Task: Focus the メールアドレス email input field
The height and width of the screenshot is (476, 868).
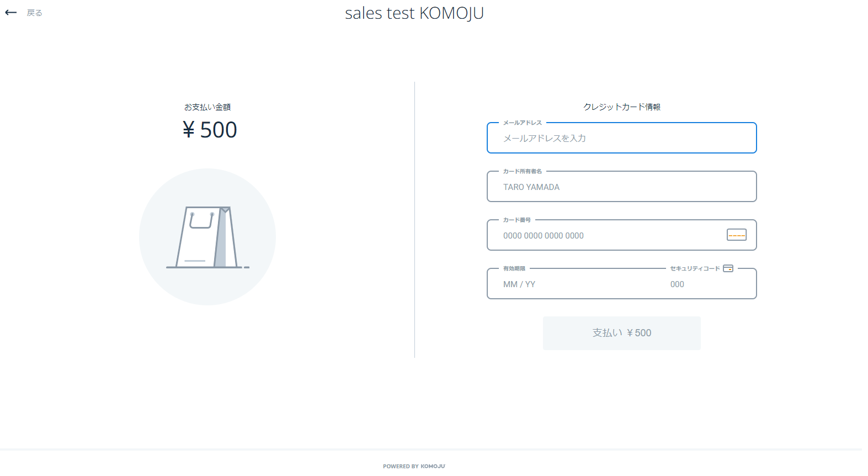Action: (621, 139)
